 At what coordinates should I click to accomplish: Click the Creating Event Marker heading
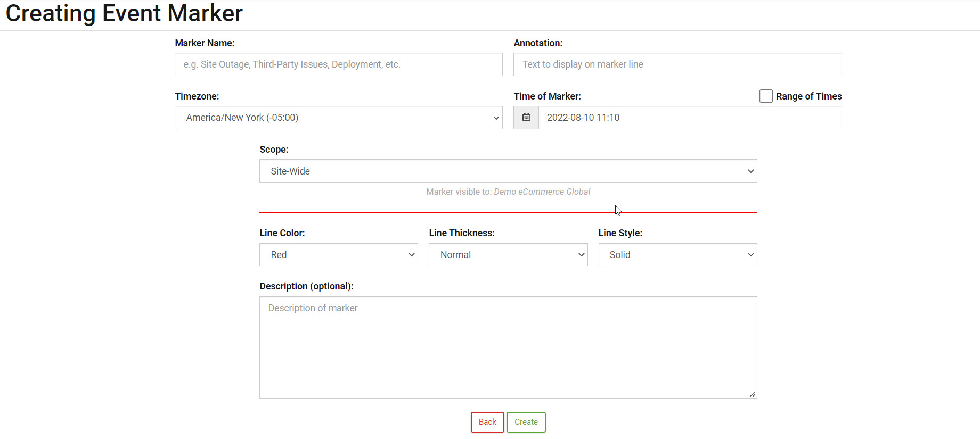click(x=124, y=13)
